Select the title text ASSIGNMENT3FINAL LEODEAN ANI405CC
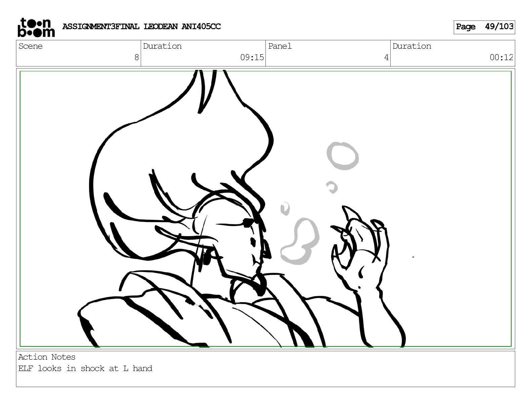The image size is (532, 411). pyautogui.click(x=141, y=27)
